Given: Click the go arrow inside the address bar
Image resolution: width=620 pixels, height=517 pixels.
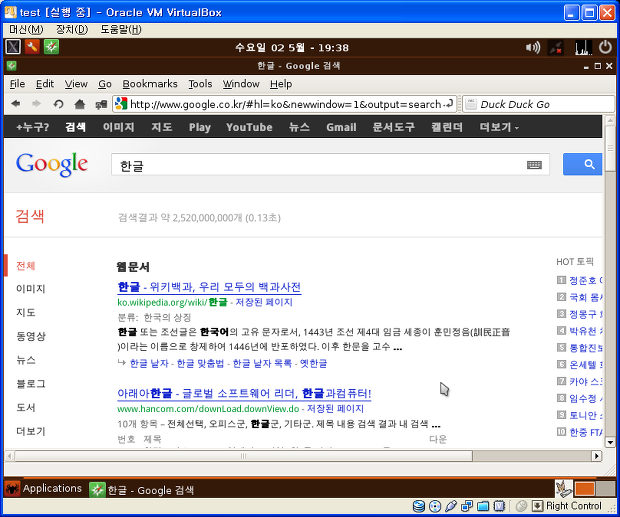Looking at the screenshot, I should [449, 104].
